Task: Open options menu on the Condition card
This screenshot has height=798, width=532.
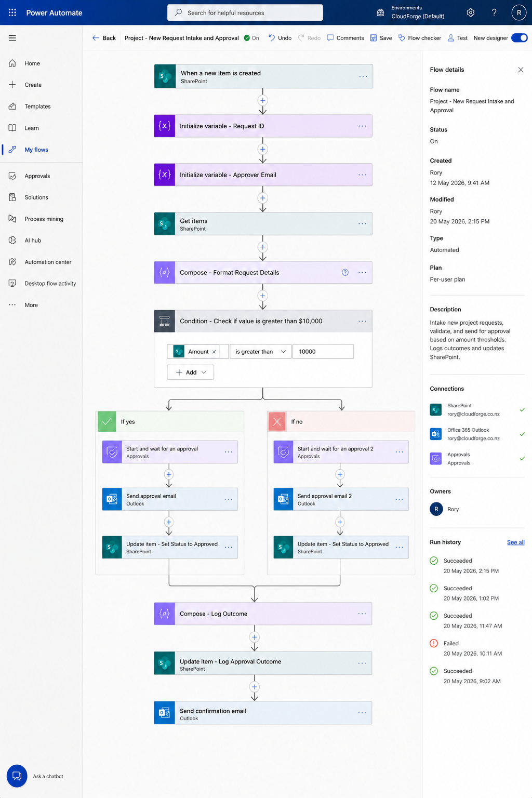Action: point(362,321)
